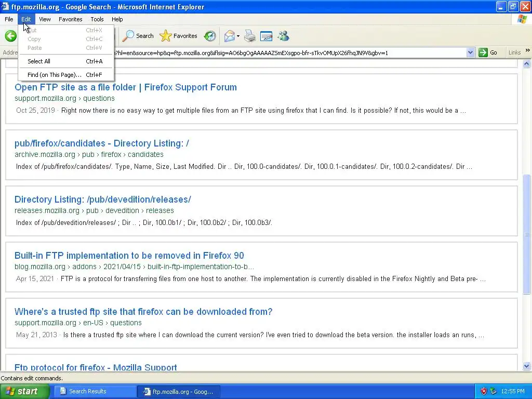Open the Help menu
This screenshot has height=399, width=532.
click(x=117, y=19)
